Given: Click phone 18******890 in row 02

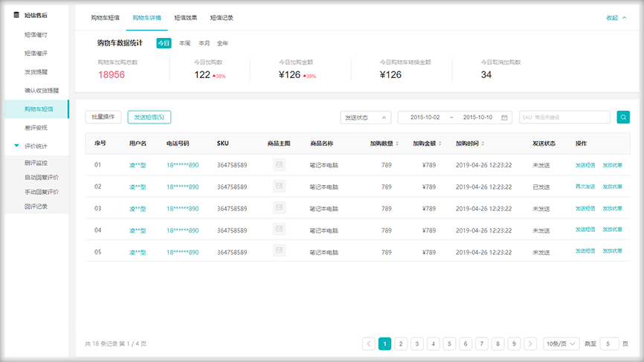Looking at the screenshot, I should (183, 187).
